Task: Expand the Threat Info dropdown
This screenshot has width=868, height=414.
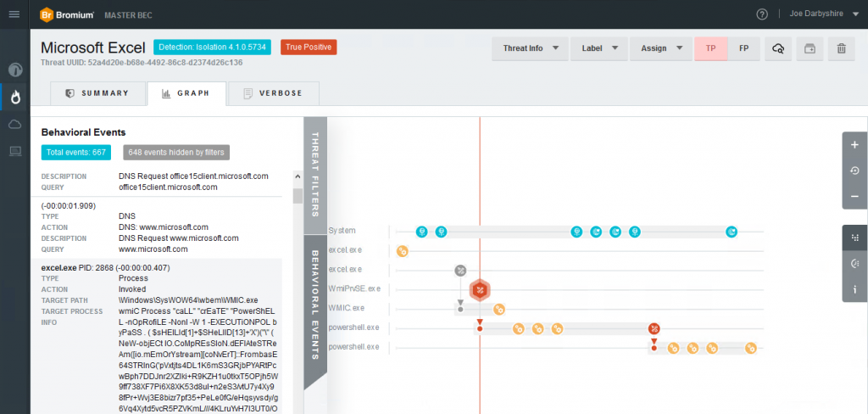Action: point(530,48)
